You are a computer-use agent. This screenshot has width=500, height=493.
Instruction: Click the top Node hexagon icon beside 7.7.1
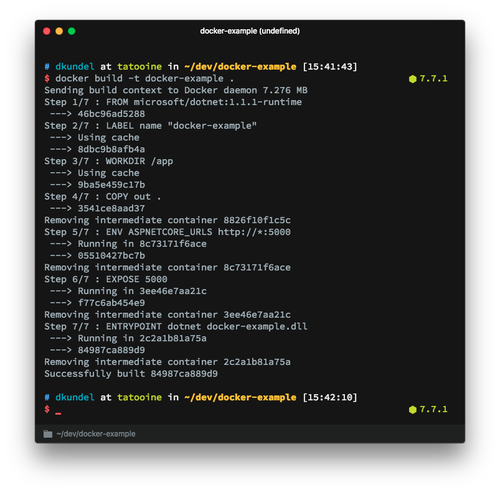(413, 79)
